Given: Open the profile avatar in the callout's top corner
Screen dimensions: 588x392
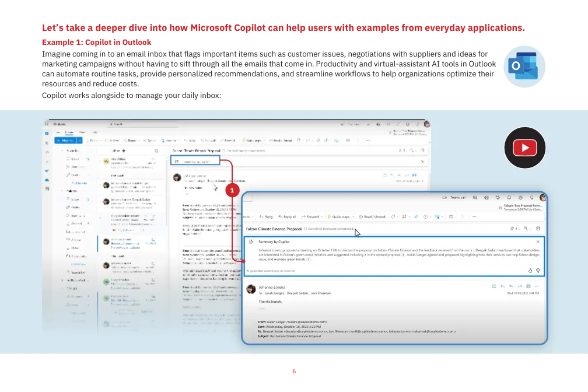Looking at the screenshot, I should 542,197.
